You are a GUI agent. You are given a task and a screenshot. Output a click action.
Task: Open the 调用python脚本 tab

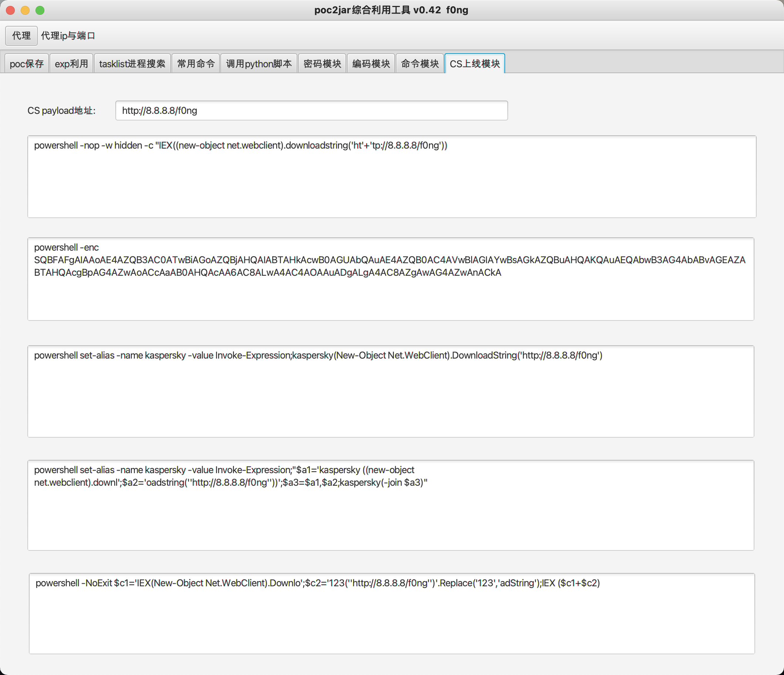coord(259,64)
